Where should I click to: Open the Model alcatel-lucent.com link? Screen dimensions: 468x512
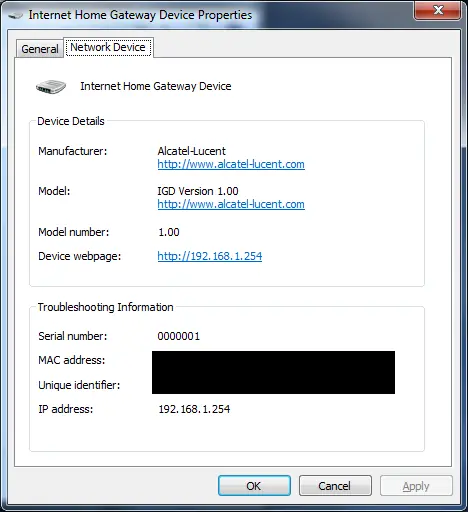tap(231, 204)
